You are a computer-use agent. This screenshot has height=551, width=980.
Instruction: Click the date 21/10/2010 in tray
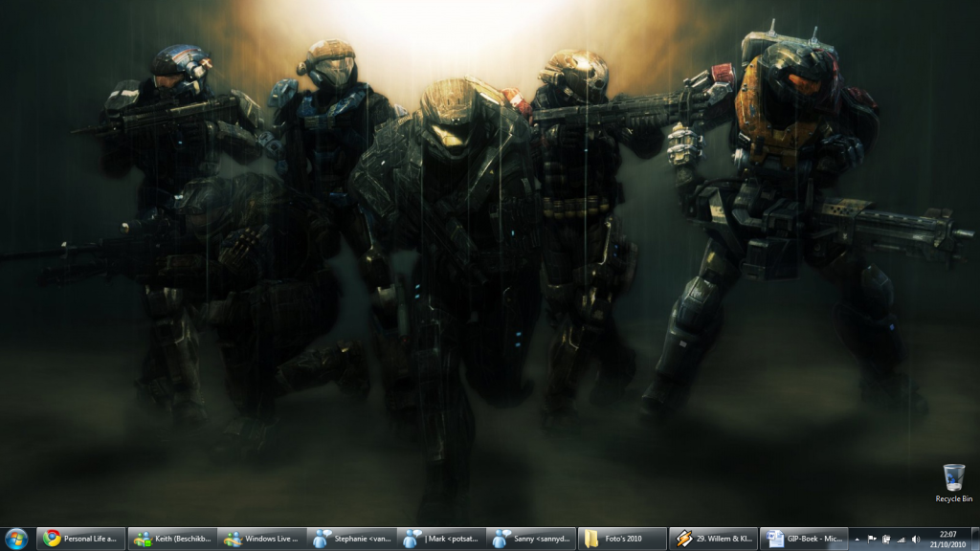click(947, 544)
